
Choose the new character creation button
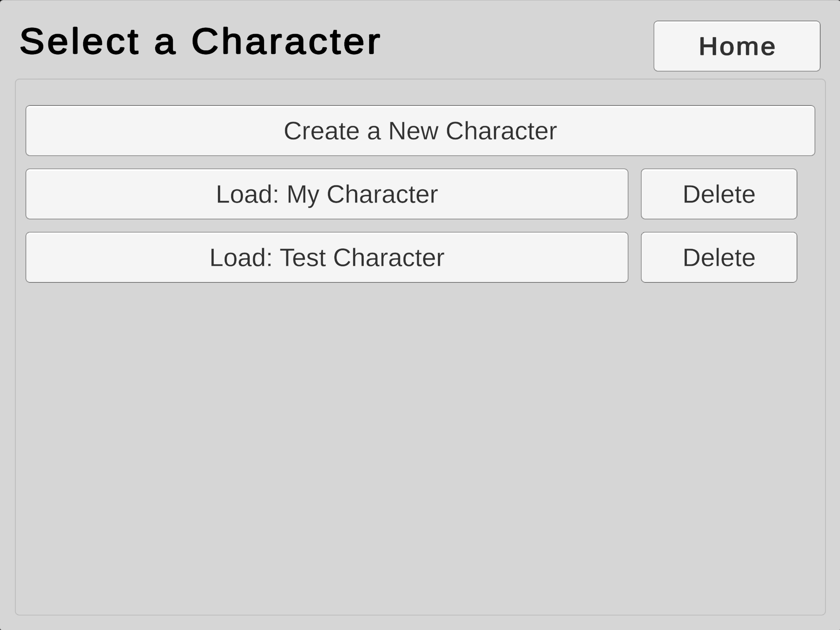click(x=420, y=130)
